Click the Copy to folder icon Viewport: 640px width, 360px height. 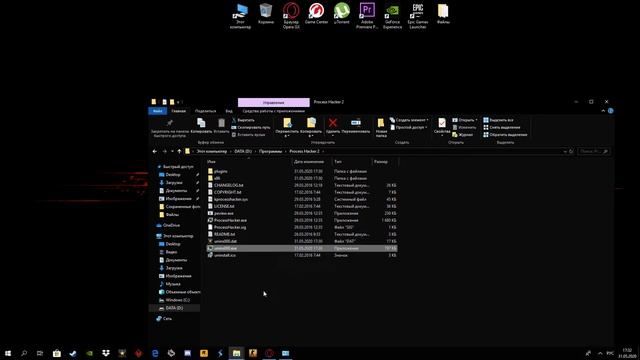[311, 123]
